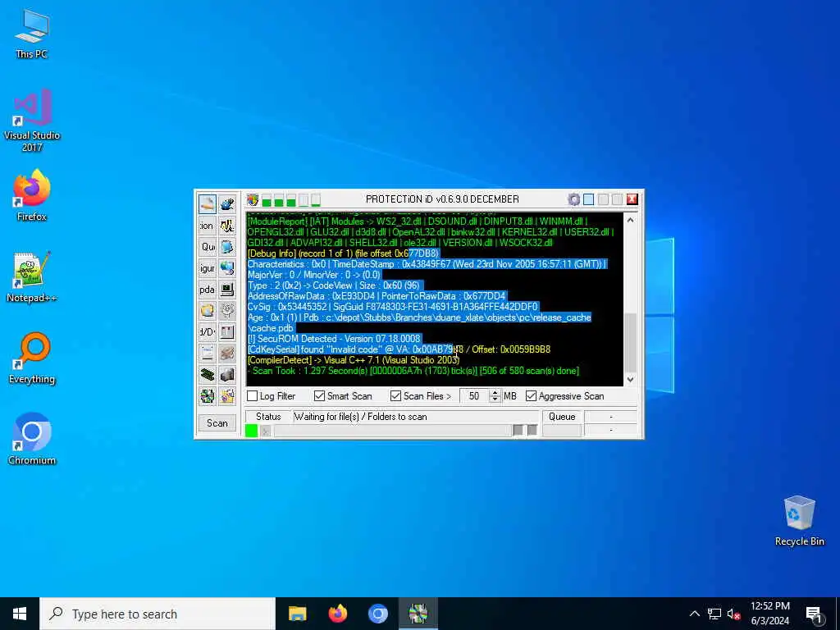Click the taskbar search box
The image size is (840, 630).
[x=157, y=614]
